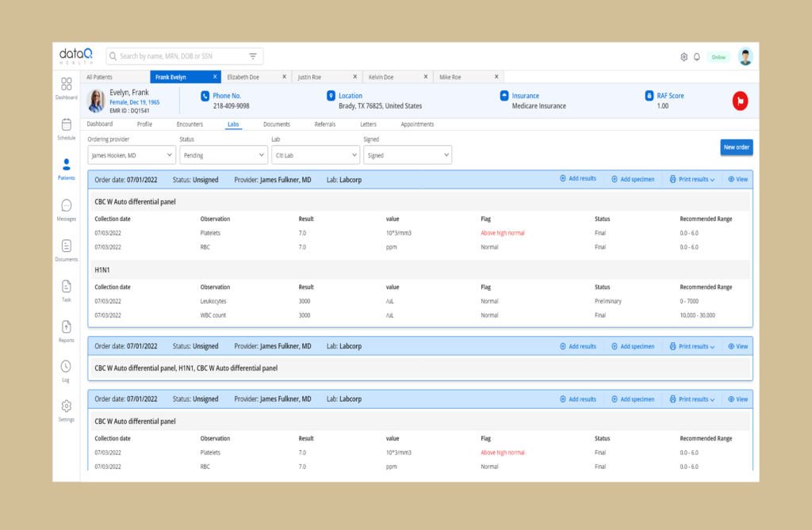Open the Task icon in the sidebar
This screenshot has height=530, width=812.
click(x=67, y=286)
